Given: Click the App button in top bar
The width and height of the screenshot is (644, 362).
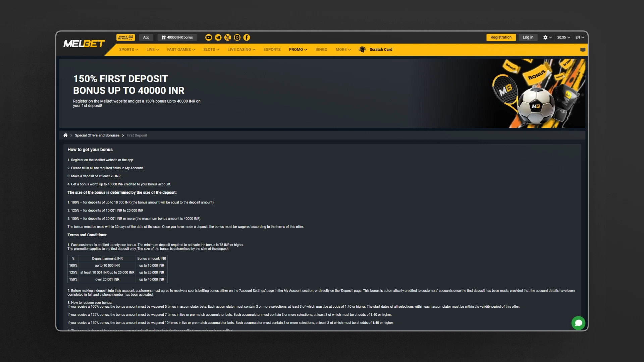Looking at the screenshot, I should pyautogui.click(x=146, y=37).
